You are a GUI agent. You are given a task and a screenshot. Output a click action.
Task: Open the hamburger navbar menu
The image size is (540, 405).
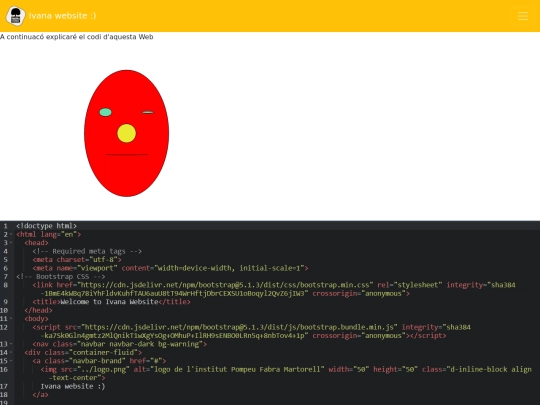(x=523, y=16)
